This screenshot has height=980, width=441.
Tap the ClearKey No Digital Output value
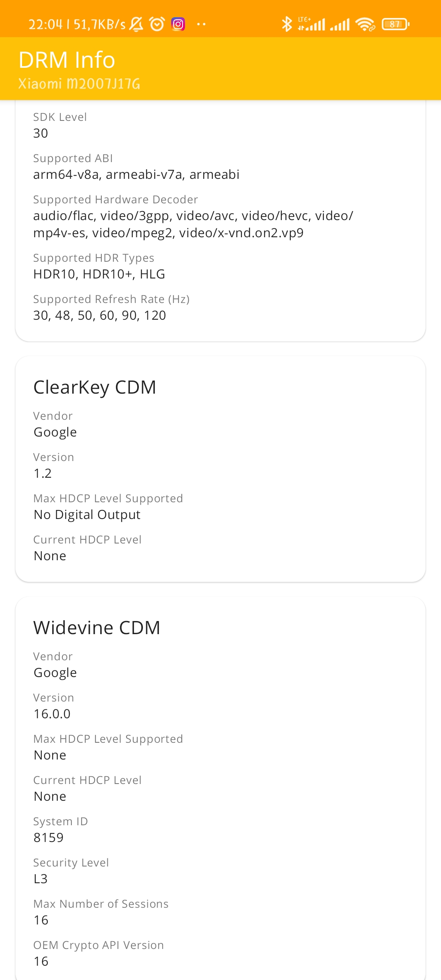(x=87, y=514)
